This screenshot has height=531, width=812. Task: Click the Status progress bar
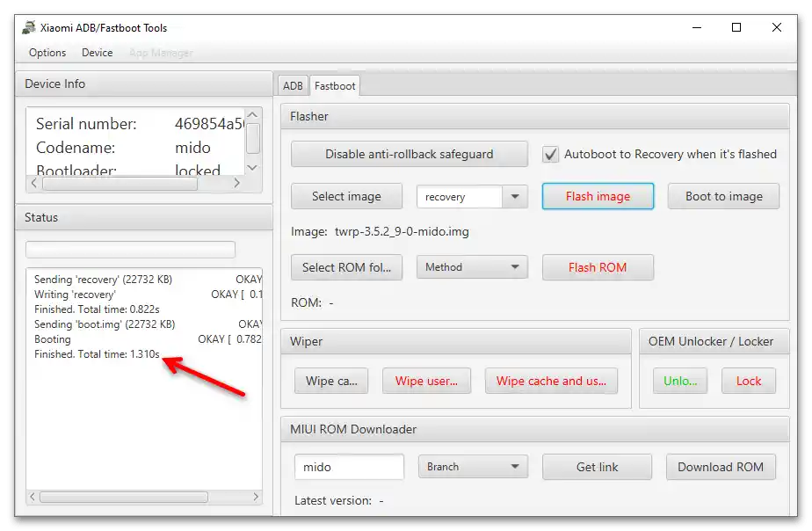(130, 250)
